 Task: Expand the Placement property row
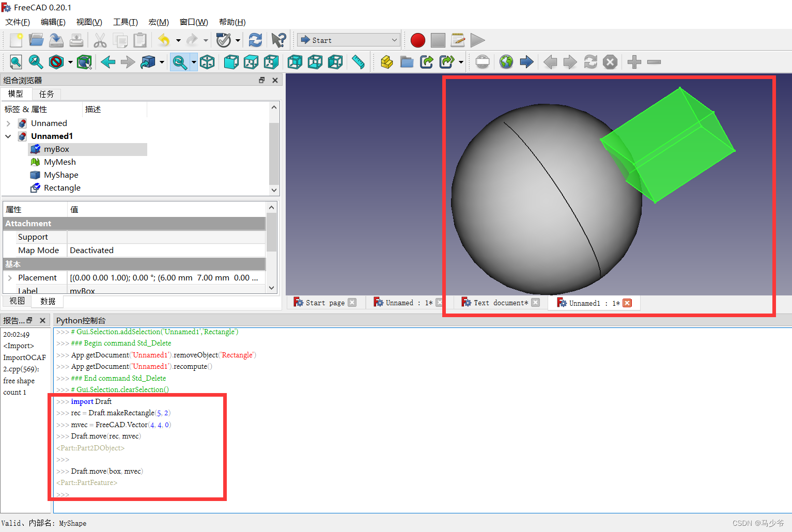pyautogui.click(x=10, y=278)
